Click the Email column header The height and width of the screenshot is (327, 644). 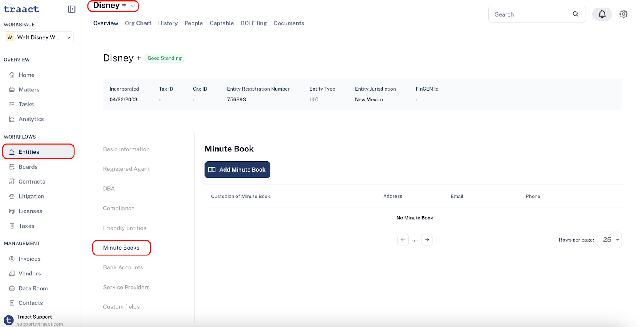tap(457, 197)
